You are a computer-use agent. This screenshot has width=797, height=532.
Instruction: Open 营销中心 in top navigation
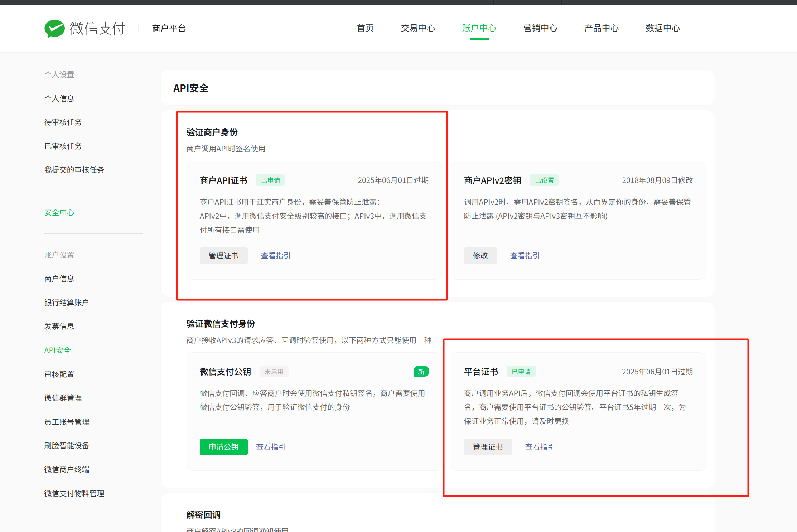pos(540,28)
